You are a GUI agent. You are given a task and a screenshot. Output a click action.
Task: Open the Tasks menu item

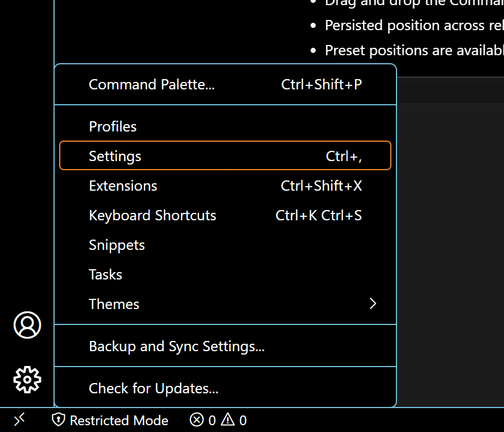[105, 274]
